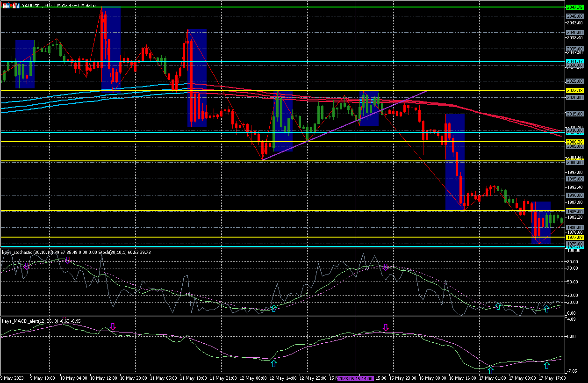Click the yellow 2006.36 price label

[x=574, y=142]
